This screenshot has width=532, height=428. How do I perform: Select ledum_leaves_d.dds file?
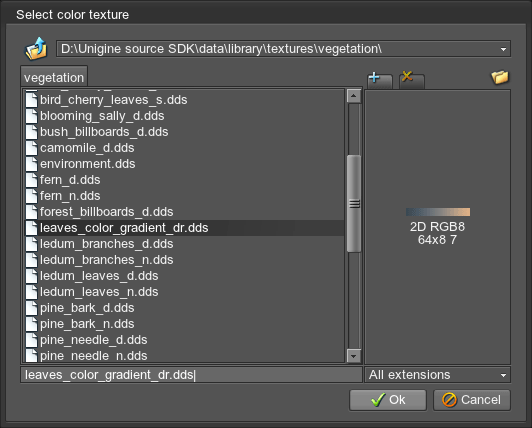[184, 276]
